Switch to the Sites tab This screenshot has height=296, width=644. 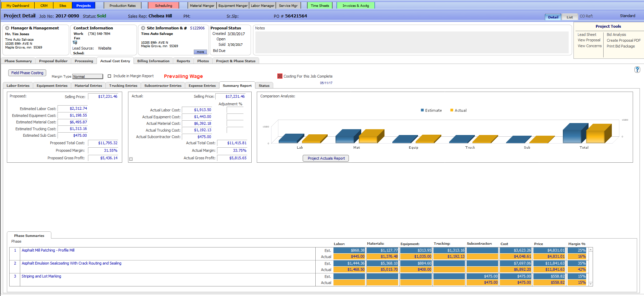[63, 5]
